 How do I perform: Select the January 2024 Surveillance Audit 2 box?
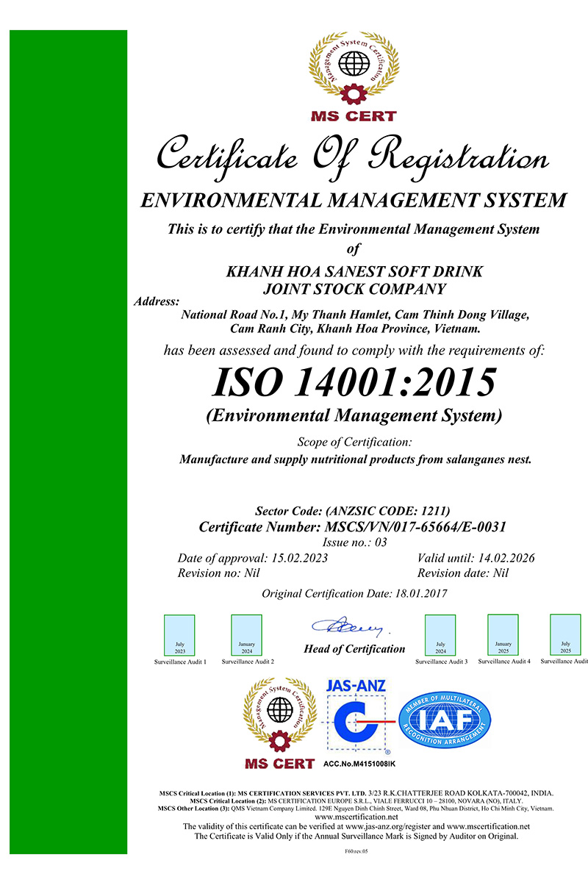247,635
